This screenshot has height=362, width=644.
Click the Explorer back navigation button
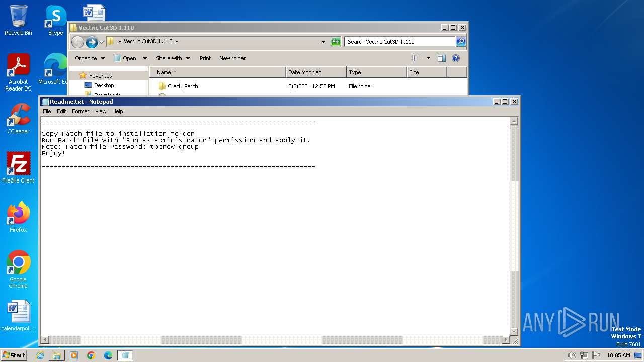point(77,42)
